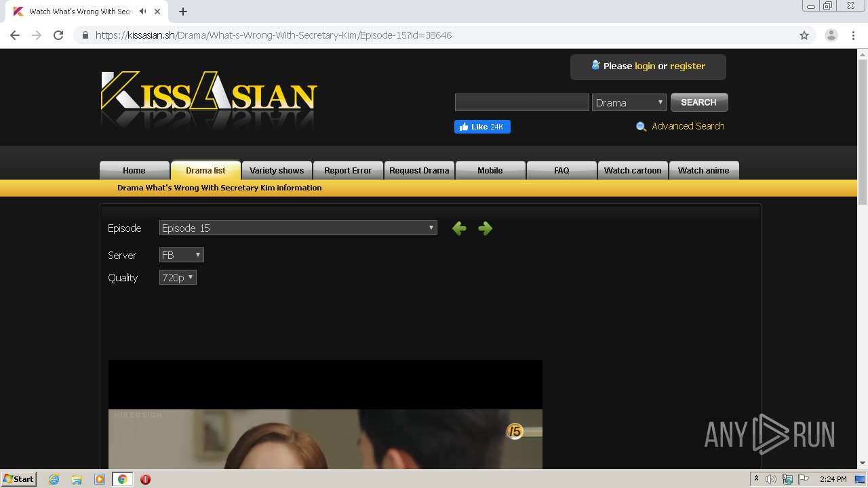Open Action Center flag icon
Screen dimensions: 868x488
pyautogui.click(x=803, y=479)
